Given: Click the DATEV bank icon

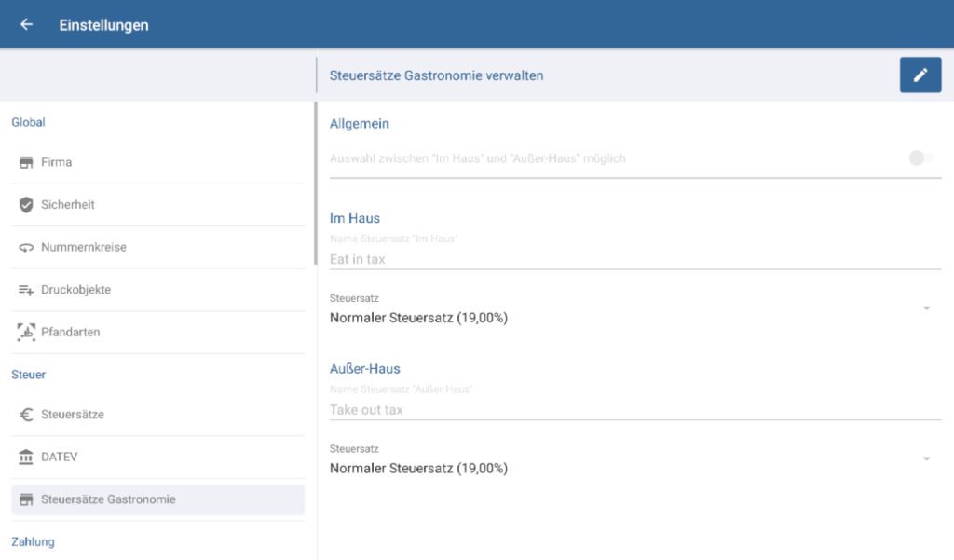Looking at the screenshot, I should pyautogui.click(x=26, y=458).
